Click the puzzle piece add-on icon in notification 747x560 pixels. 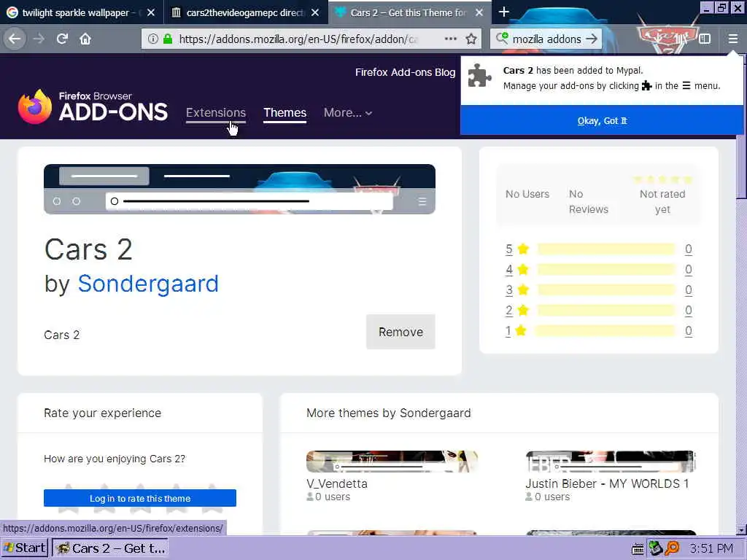click(479, 76)
